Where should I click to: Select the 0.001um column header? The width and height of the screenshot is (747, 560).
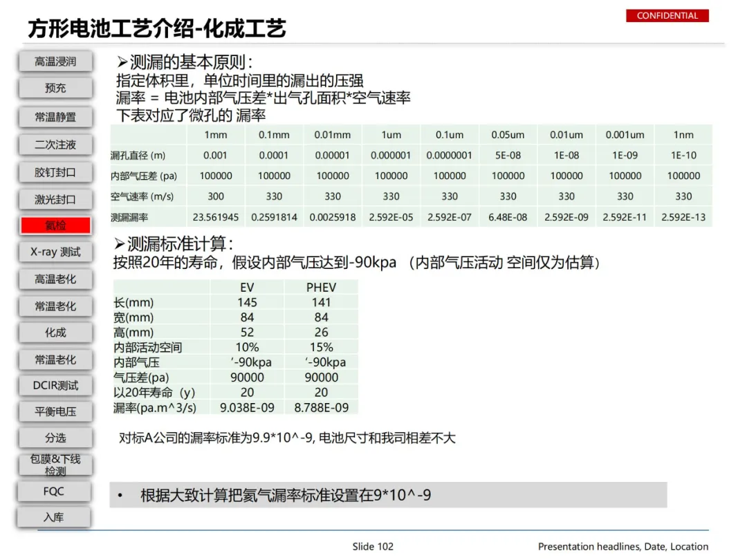625,135
